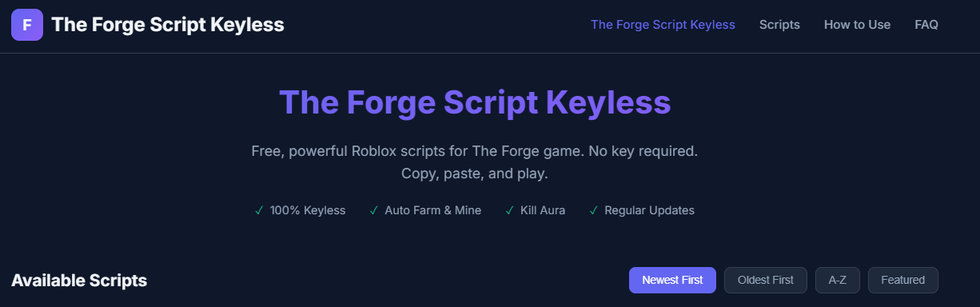The image size is (980, 307).
Task: Open the How to Use page
Action: tap(857, 25)
